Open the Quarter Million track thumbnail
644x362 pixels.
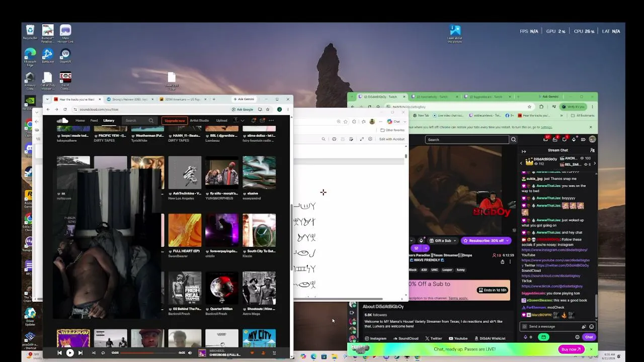(222, 288)
